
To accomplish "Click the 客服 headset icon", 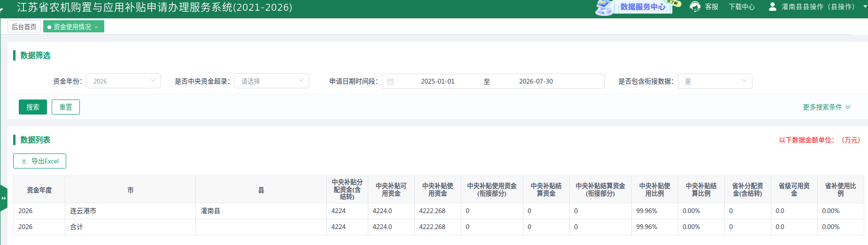I will pos(695,7).
